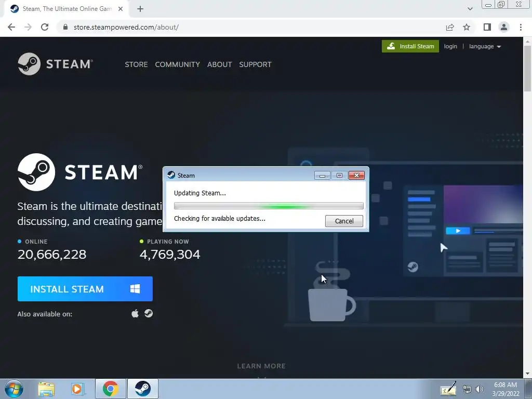Screen dimensions: 532x399
Task: Open the STORE menu
Action: (136, 64)
